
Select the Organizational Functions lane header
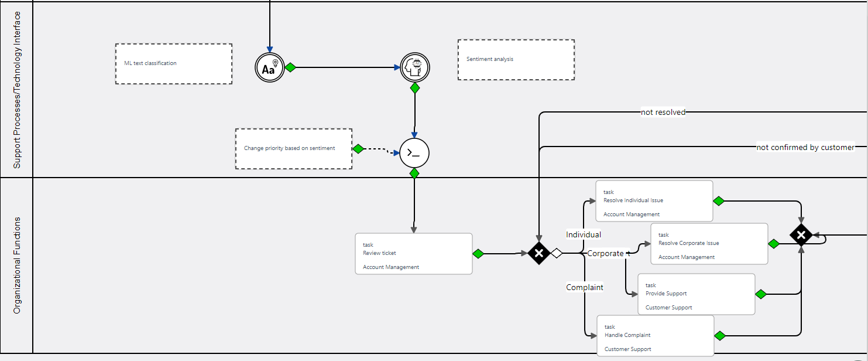[18, 267]
